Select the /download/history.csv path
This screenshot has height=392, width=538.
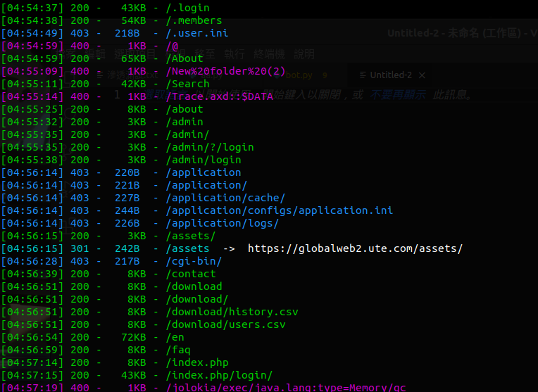click(x=232, y=312)
